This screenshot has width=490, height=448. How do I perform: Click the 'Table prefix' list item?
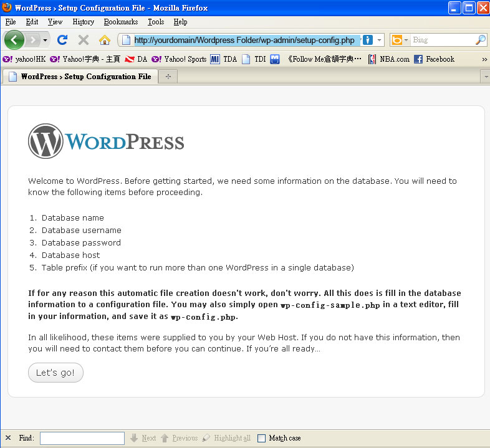[x=198, y=268]
